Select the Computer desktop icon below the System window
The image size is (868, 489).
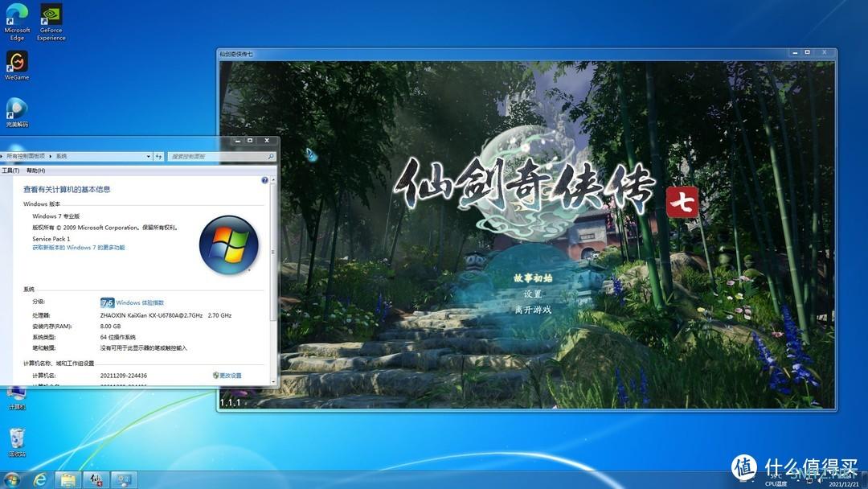coord(17,399)
